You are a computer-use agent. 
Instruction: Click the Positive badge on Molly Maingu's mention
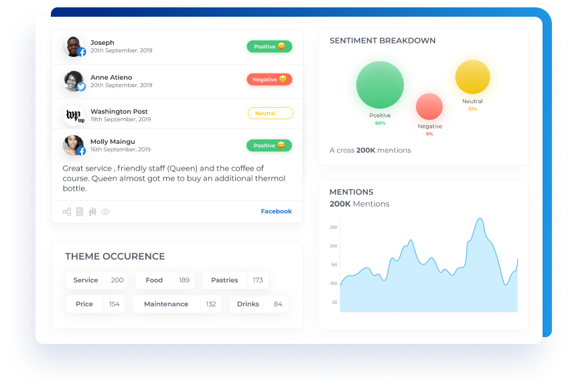(x=269, y=145)
